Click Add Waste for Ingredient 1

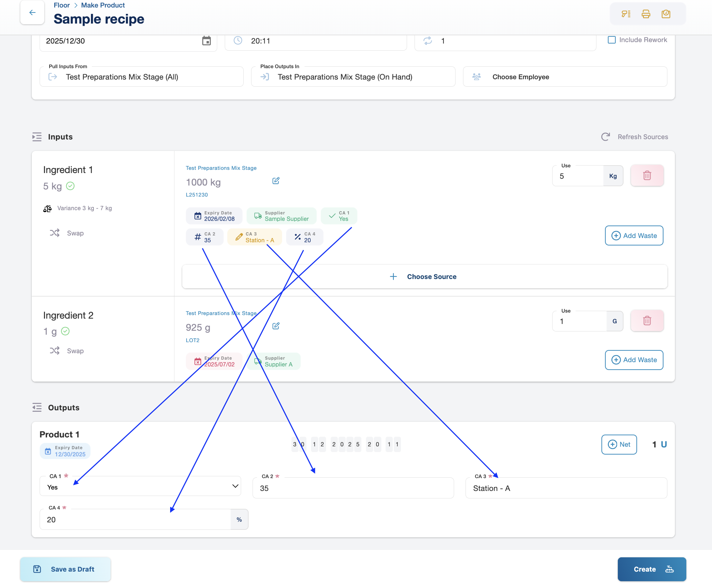point(634,235)
